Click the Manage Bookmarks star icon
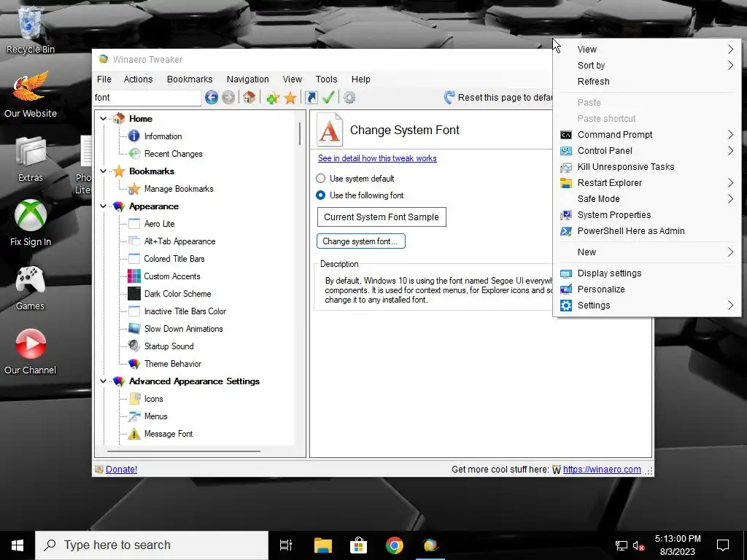Image resolution: width=747 pixels, height=560 pixels. [134, 189]
